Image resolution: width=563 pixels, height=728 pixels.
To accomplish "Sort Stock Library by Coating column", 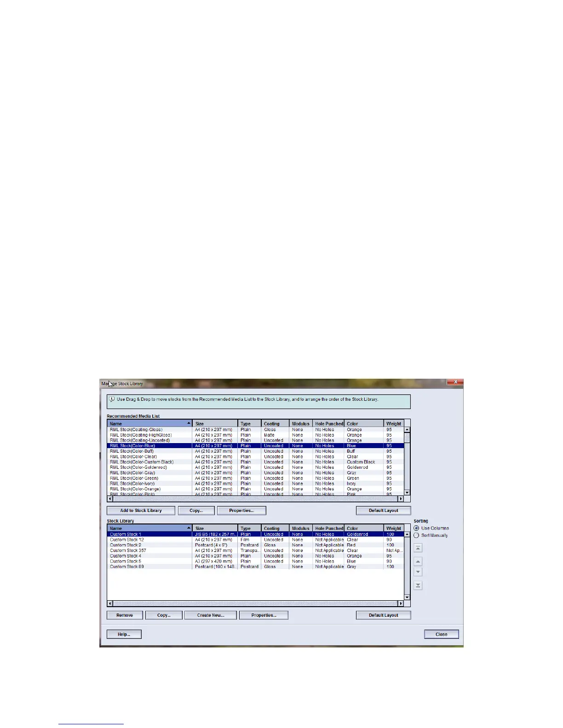I will [275, 529].
